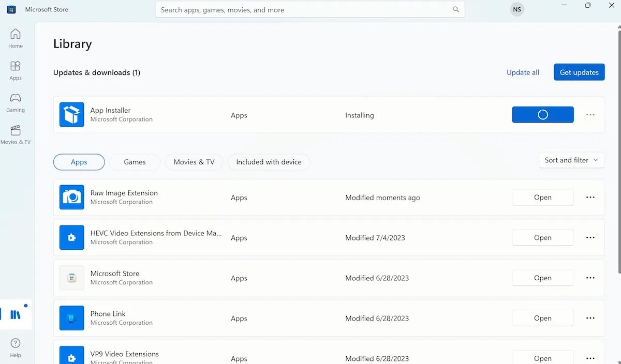Screen dimensions: 621x364
Task: Click the App Installer app icon
Action: (x=71, y=114)
